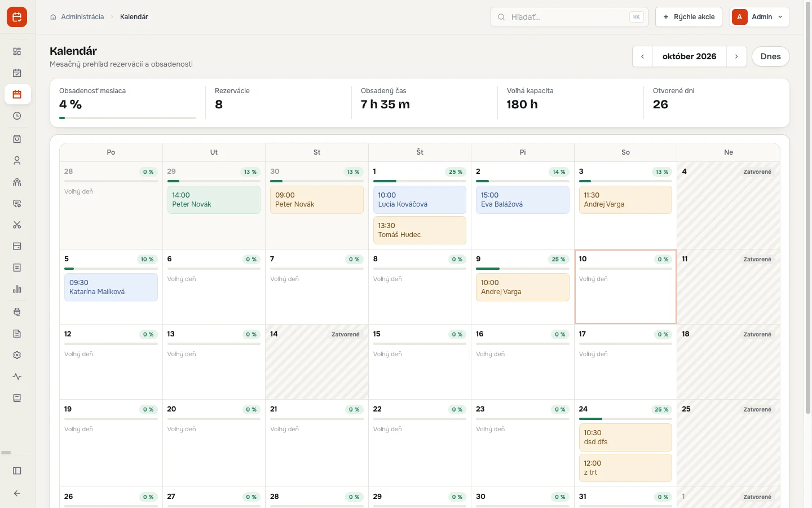Open the single user icon in sidebar
Screen dimensions: 812x508
click(17, 160)
